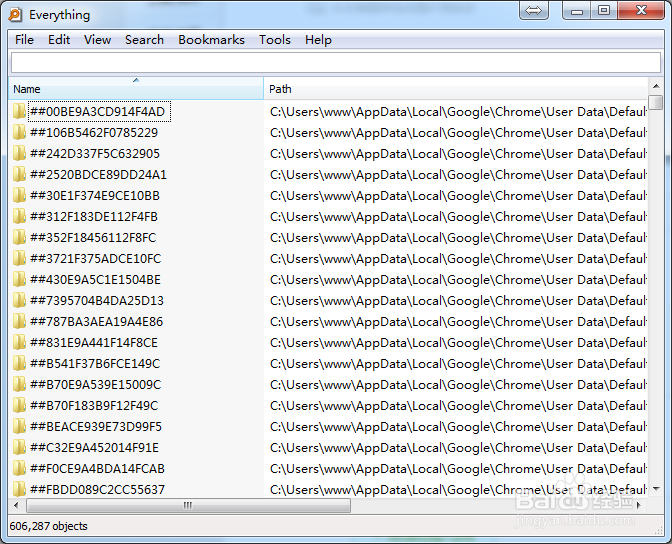Open the File menu

click(24, 40)
